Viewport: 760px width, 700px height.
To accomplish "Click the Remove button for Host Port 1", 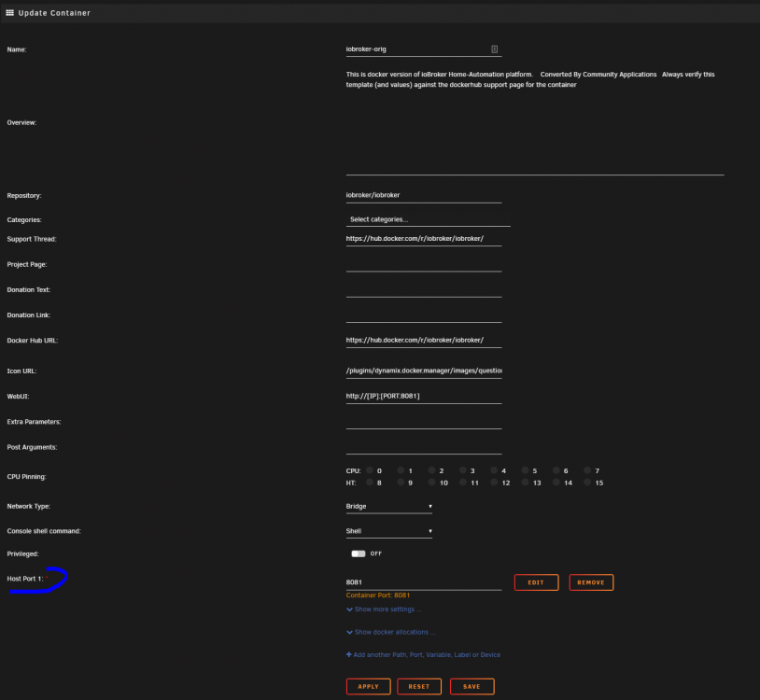I will pos(591,582).
